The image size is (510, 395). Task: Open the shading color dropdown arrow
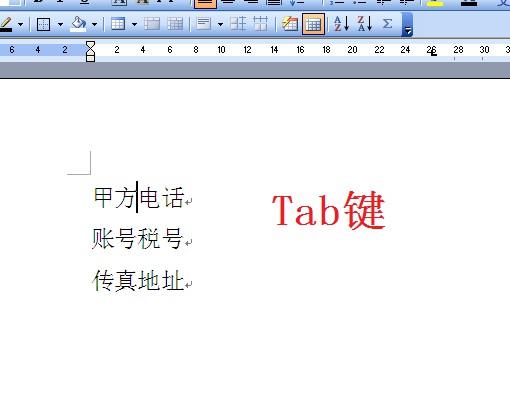[94, 24]
